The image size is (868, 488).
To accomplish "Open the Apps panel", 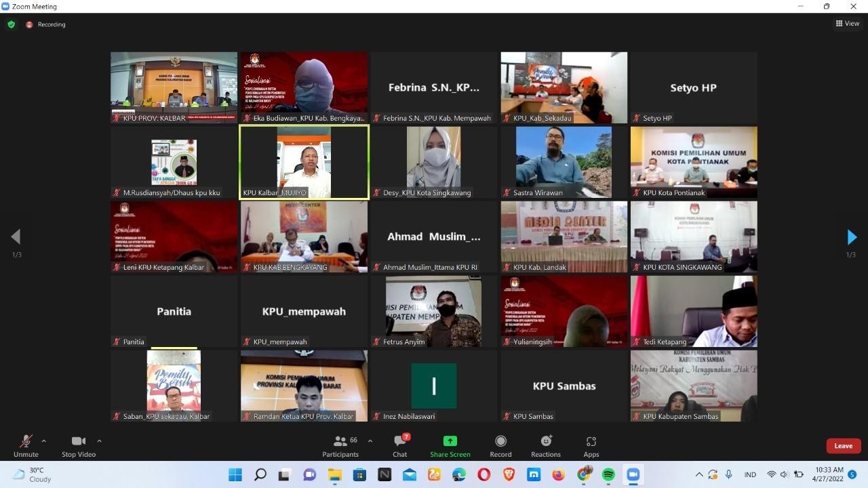I will point(591,446).
